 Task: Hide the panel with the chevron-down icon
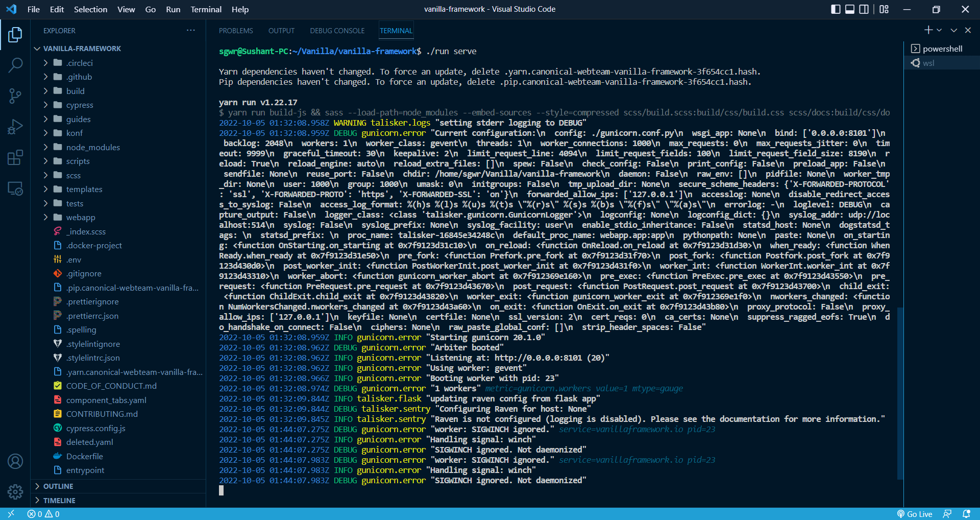(953, 30)
